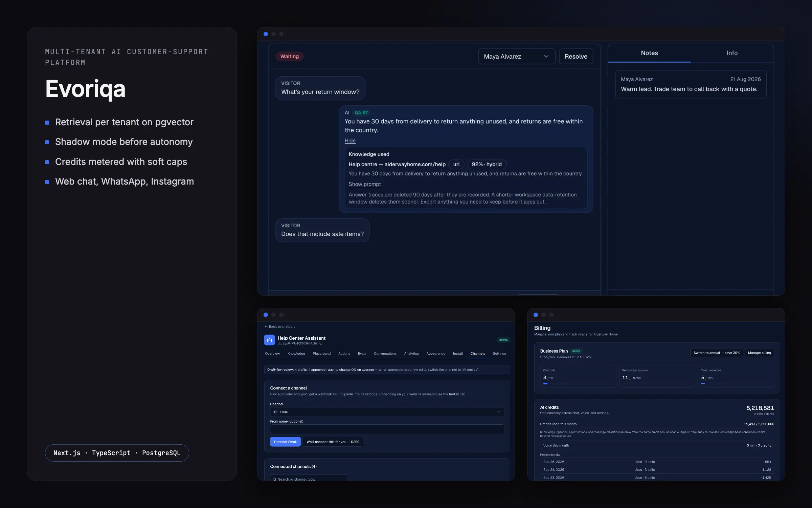Open the Knowledge tab
Image resolution: width=812 pixels, height=508 pixels.
tap(296, 354)
